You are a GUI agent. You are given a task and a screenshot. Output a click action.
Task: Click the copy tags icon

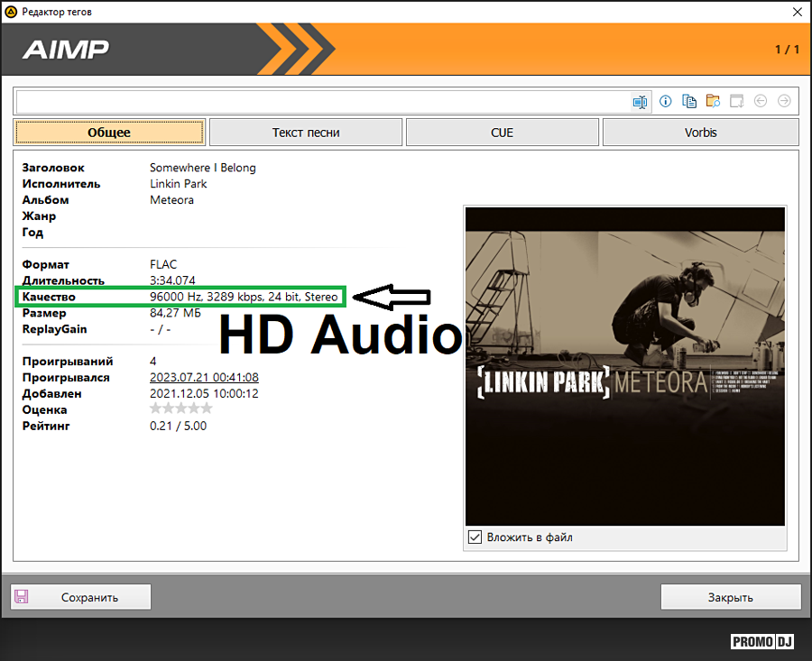(x=689, y=102)
